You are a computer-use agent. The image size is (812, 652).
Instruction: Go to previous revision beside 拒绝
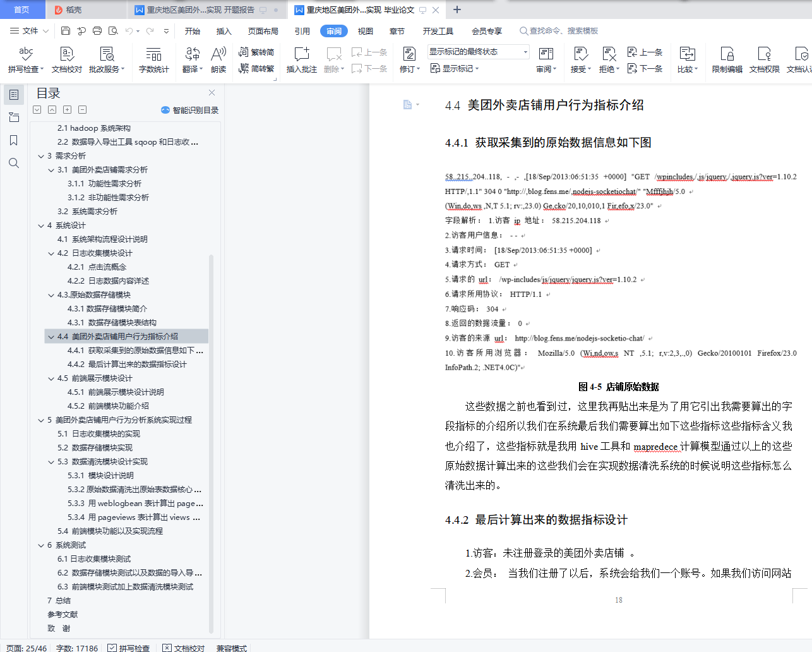pyautogui.click(x=645, y=52)
